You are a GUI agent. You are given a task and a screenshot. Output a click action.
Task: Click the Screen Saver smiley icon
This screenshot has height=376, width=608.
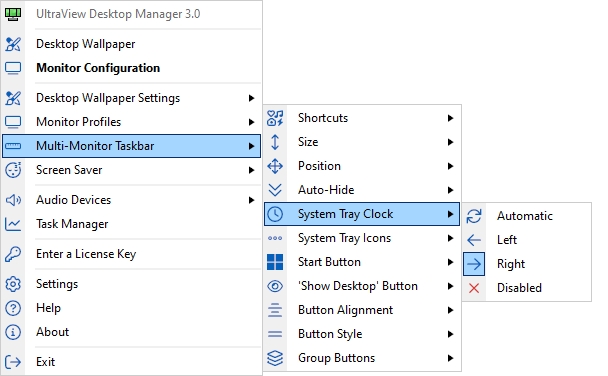click(13, 170)
